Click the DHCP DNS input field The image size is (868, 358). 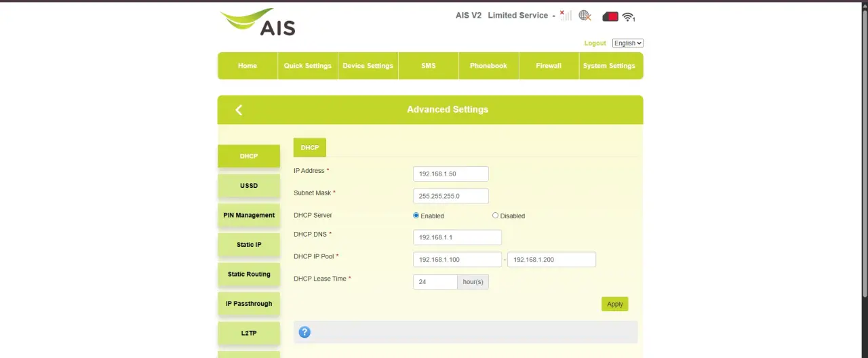click(457, 237)
